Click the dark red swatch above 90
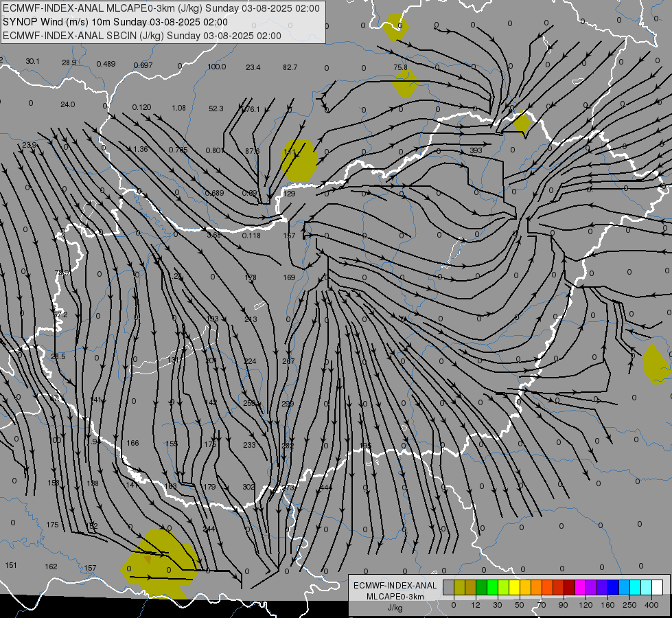Viewport: 672px width, 618px height. pos(569,587)
